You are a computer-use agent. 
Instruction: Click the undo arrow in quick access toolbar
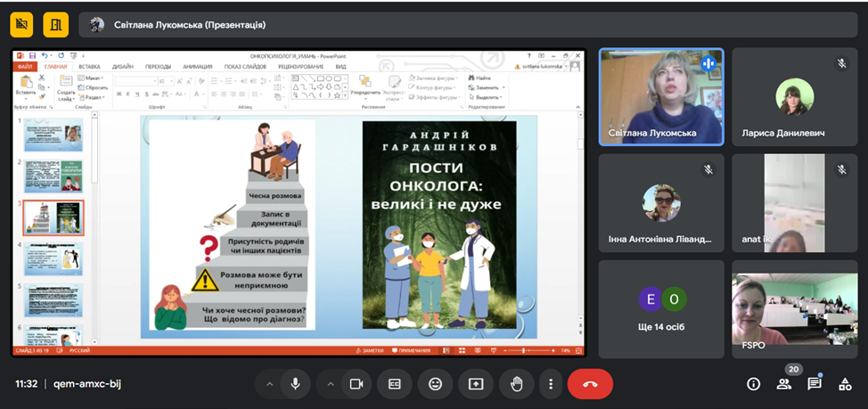click(45, 55)
